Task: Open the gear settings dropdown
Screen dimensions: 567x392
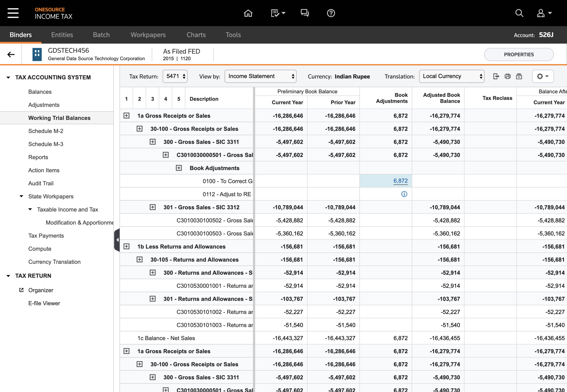Action: tap(543, 76)
